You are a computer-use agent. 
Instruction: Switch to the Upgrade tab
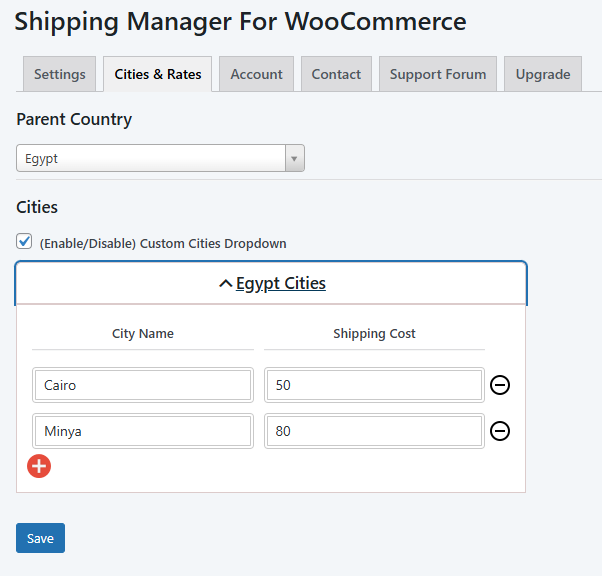(543, 74)
